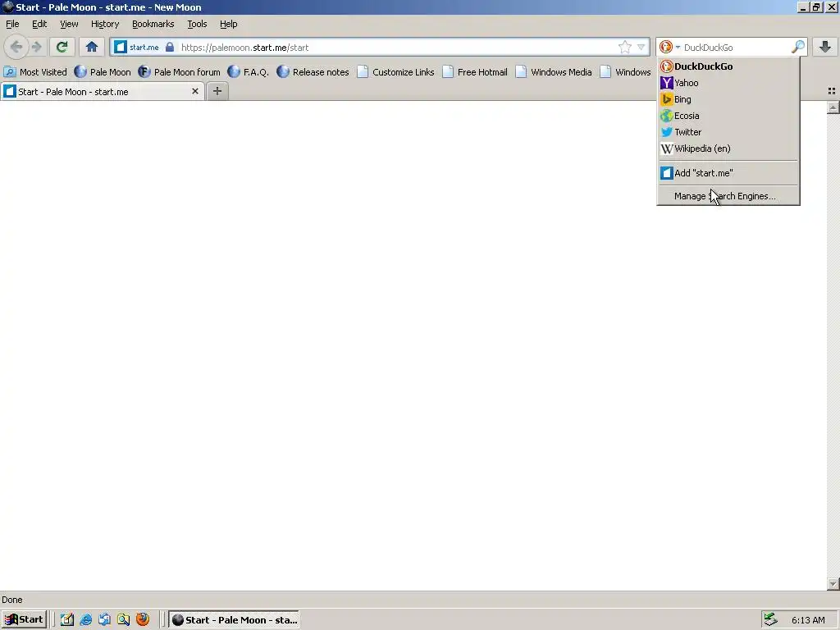This screenshot has width=840, height=630.
Task: Click inside the URL address field
Action: point(396,47)
